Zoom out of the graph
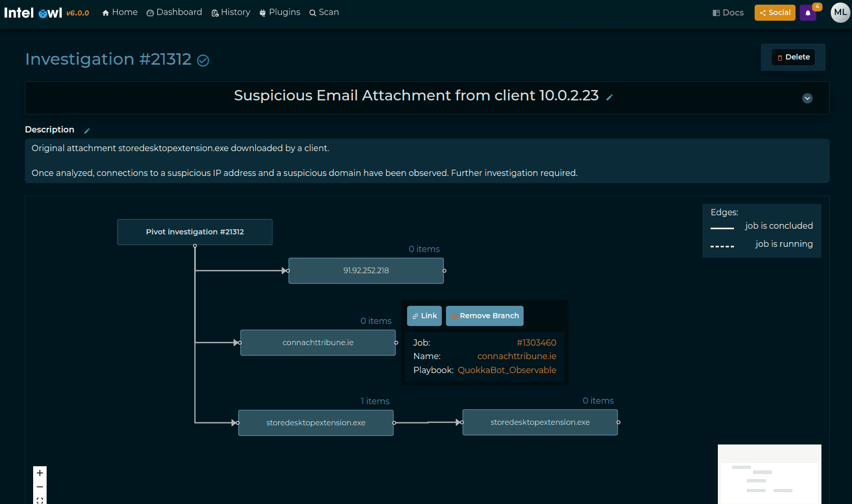The height and width of the screenshot is (504, 852). pos(40,487)
